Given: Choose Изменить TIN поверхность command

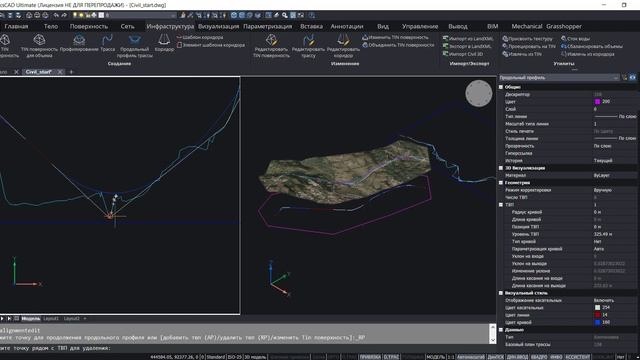Looking at the screenshot, I should pyautogui.click(x=395, y=37).
